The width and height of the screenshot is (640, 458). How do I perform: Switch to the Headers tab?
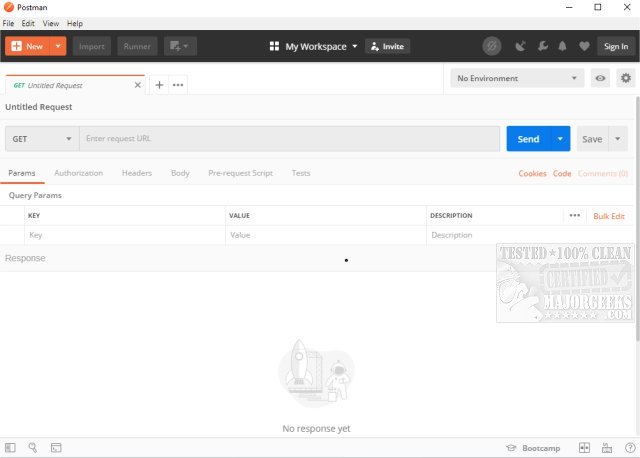click(x=137, y=173)
